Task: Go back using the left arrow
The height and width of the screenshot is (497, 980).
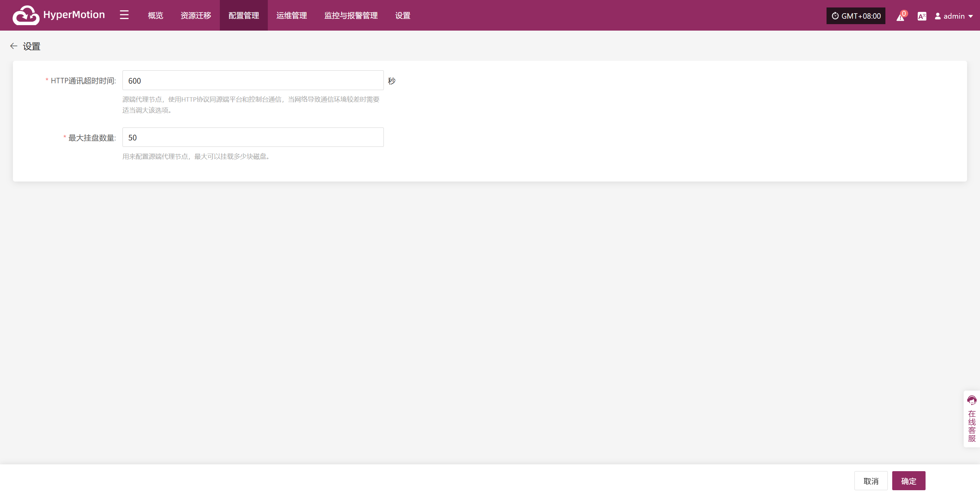Action: pos(14,46)
